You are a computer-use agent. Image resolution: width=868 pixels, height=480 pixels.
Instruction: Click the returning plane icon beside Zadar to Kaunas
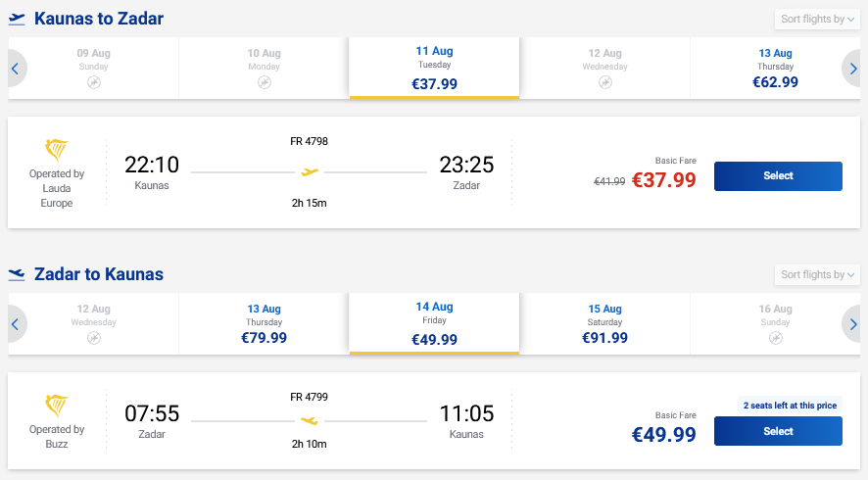coord(18,274)
